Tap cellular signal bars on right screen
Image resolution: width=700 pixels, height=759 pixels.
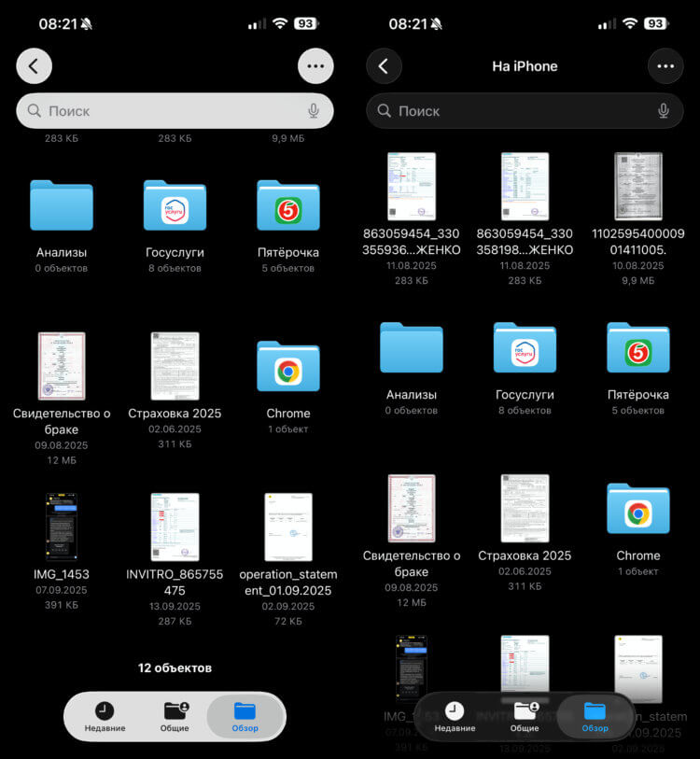tap(607, 23)
